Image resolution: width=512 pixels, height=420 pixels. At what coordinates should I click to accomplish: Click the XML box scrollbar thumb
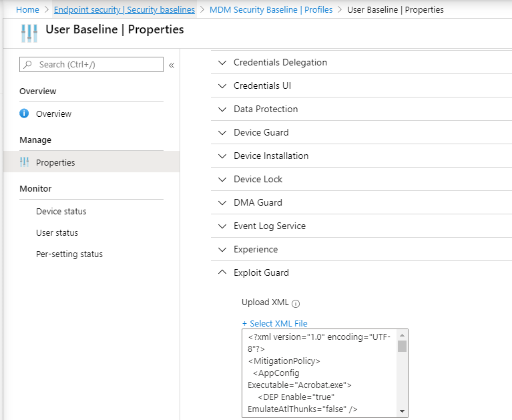pos(403,346)
